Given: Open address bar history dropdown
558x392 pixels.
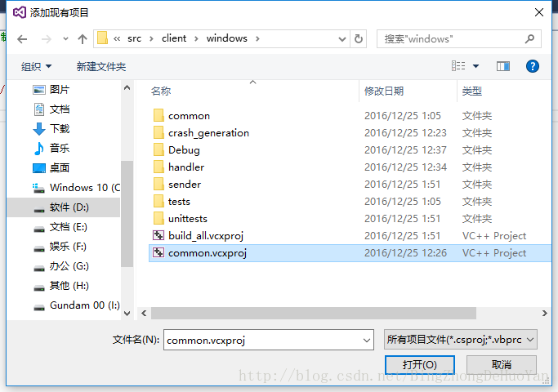Looking at the screenshot, I should [342, 38].
